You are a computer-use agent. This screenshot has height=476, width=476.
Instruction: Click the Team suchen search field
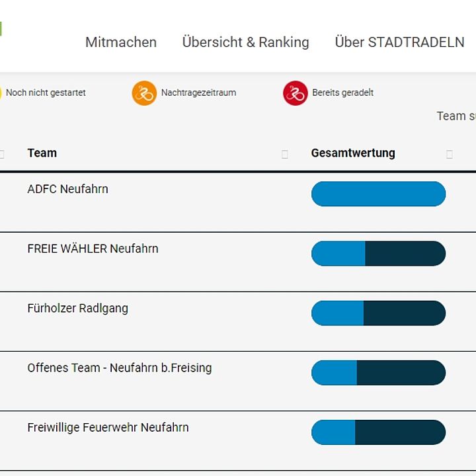click(456, 116)
